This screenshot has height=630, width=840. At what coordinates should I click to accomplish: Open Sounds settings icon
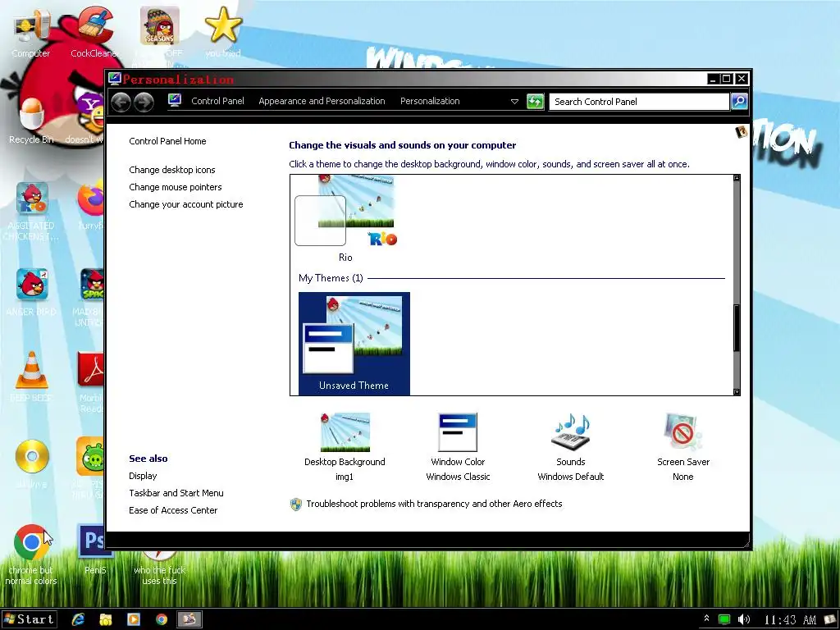[x=571, y=431]
